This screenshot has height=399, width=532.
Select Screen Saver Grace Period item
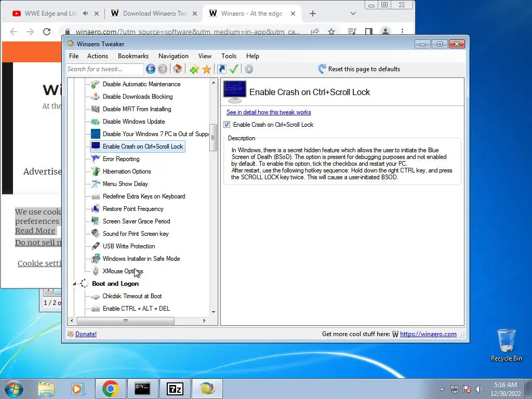pyautogui.click(x=137, y=221)
